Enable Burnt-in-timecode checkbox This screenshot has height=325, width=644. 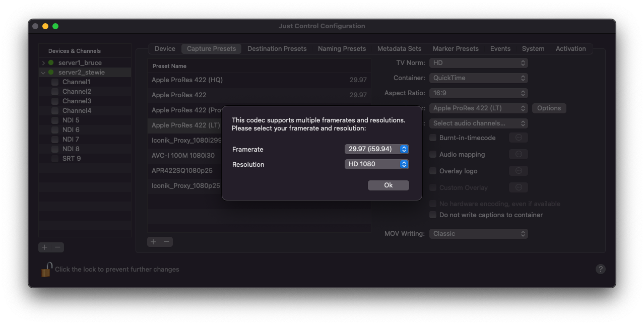pyautogui.click(x=433, y=138)
